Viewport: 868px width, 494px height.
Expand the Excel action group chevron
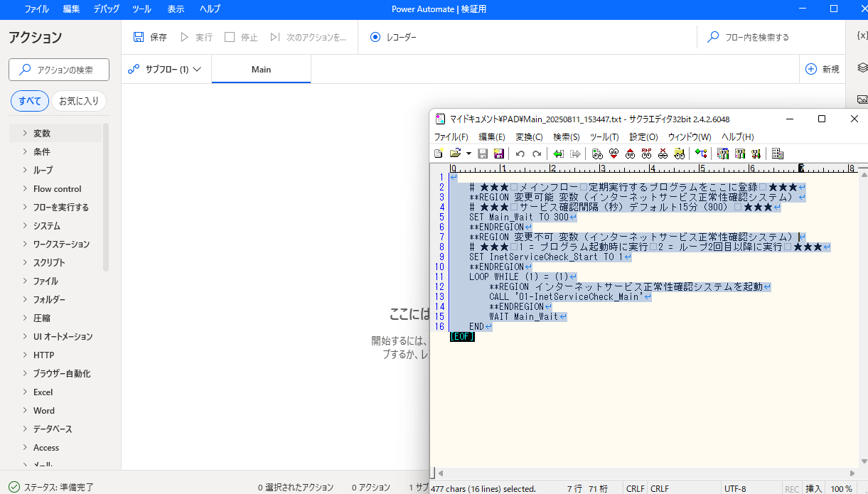25,392
